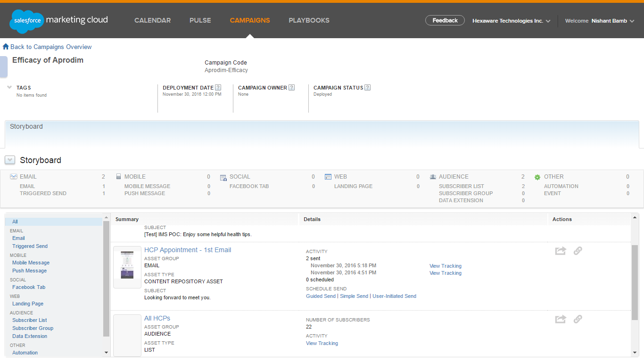Switch to the Calendar tab
The image size is (644, 362).
coord(152,20)
